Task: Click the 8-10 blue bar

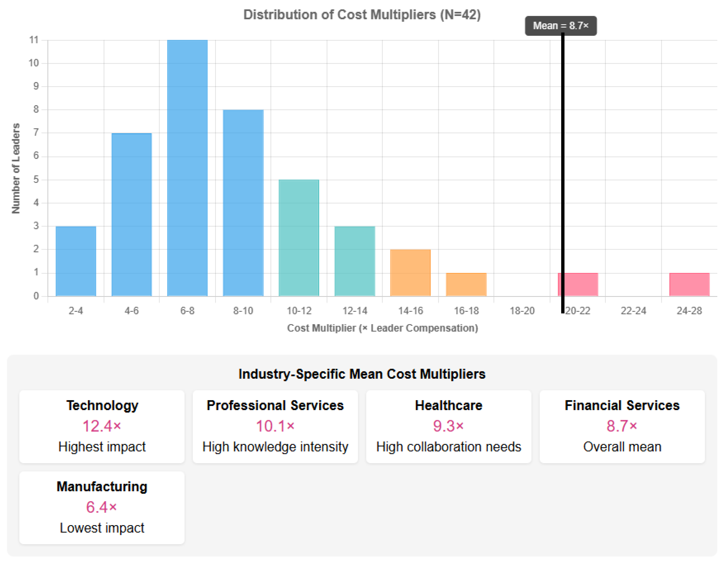Action: [243, 203]
